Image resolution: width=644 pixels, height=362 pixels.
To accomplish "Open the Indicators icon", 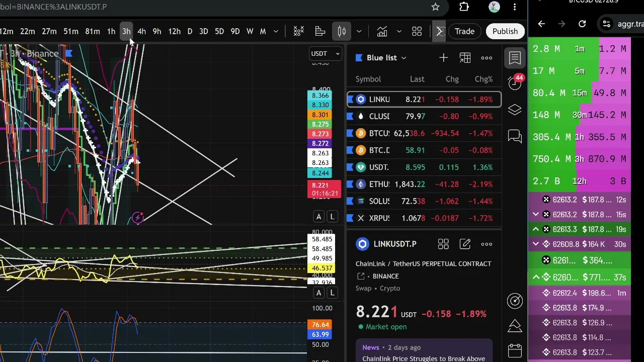I will pyautogui.click(x=382, y=32).
